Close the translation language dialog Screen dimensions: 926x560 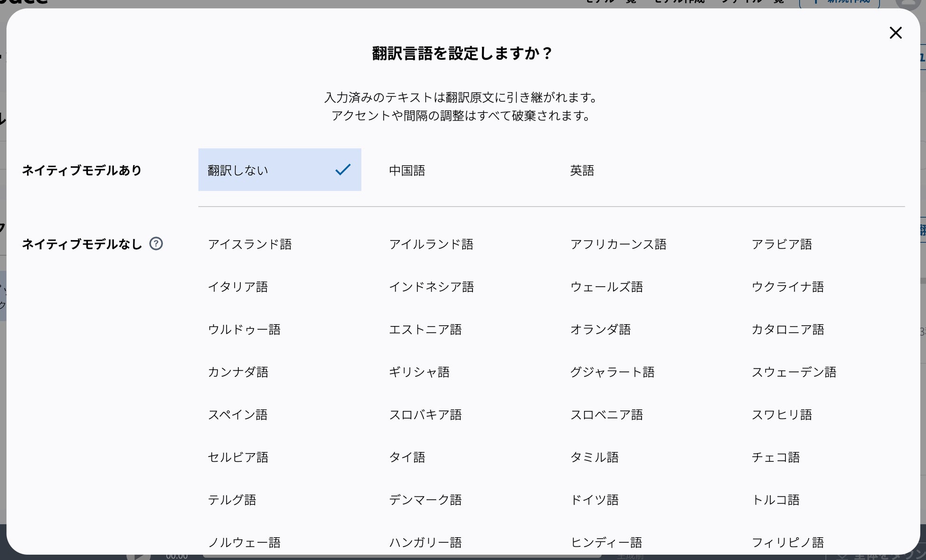(x=895, y=33)
